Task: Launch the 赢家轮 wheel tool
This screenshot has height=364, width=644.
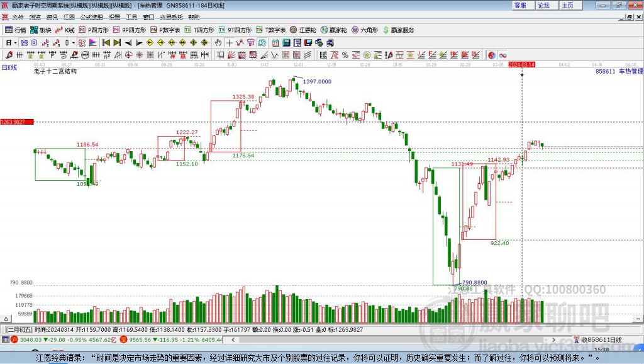Action: 334,30
